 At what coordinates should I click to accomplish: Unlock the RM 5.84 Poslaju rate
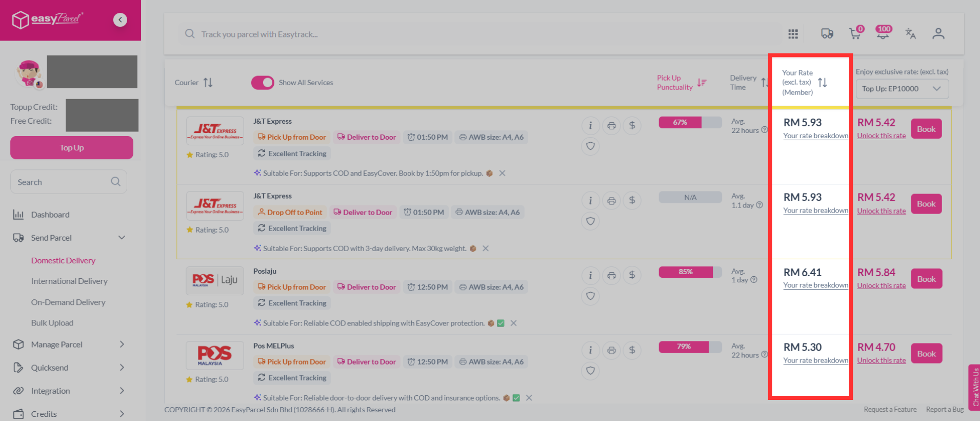coord(882,285)
